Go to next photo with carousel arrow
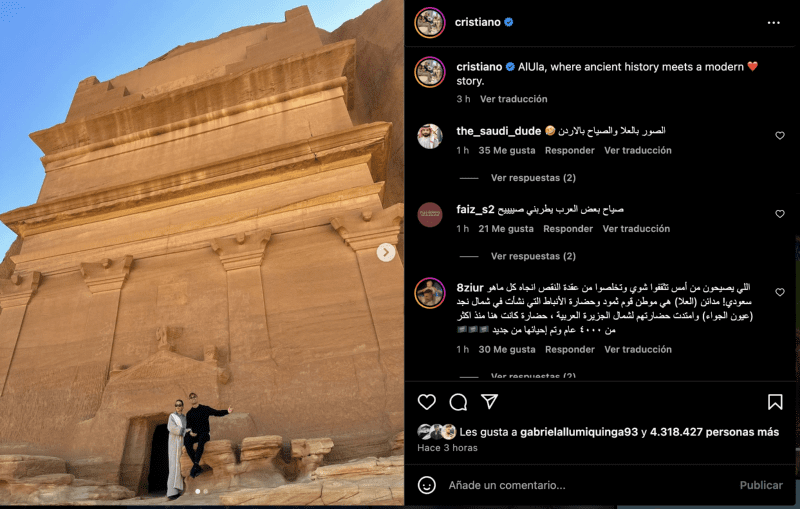 pyautogui.click(x=386, y=252)
